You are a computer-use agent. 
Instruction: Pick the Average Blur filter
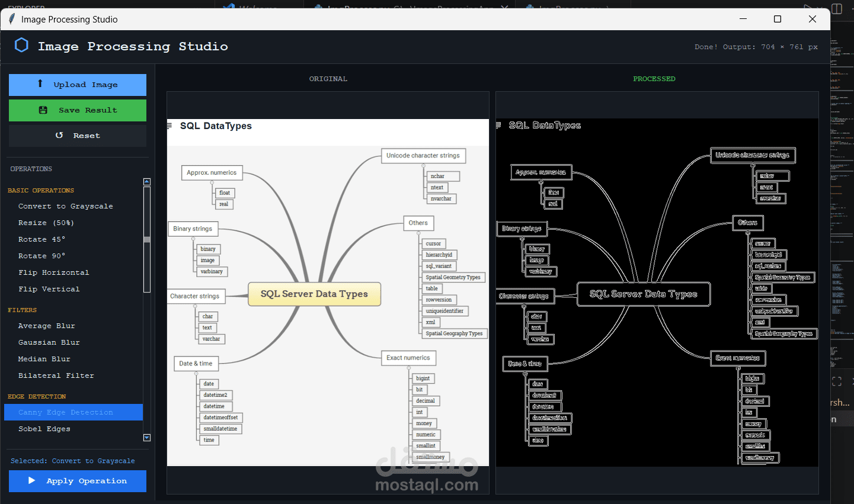tap(73, 326)
